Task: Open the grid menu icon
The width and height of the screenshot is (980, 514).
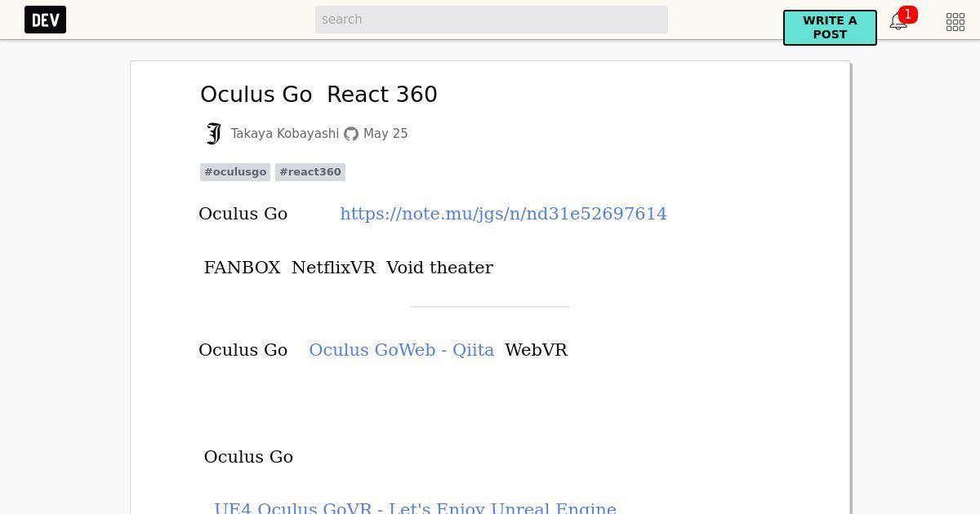Action: (x=955, y=22)
